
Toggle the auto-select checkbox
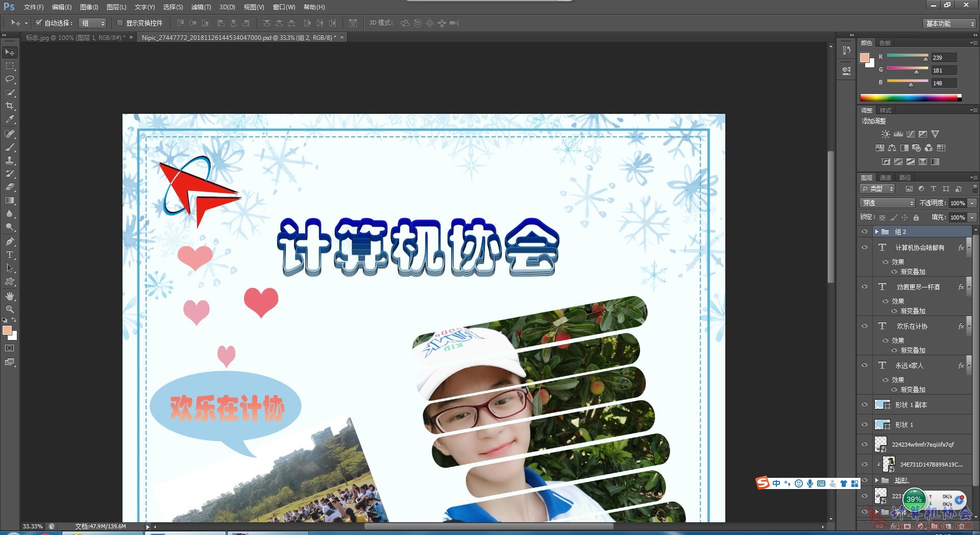pyautogui.click(x=38, y=23)
